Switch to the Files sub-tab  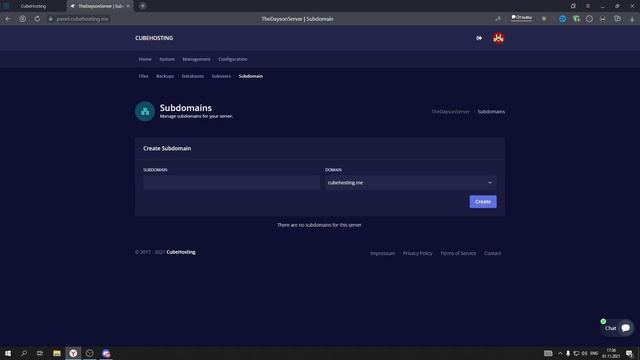pos(143,76)
